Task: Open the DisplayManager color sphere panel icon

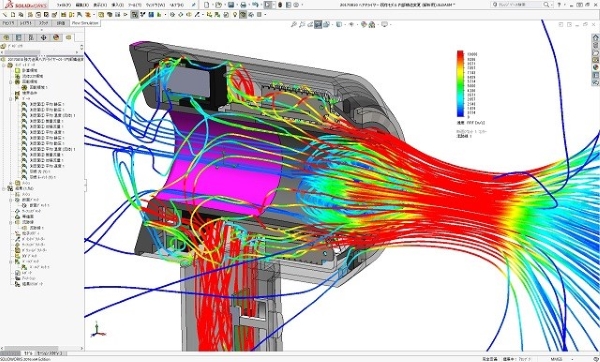Action: coord(56,38)
